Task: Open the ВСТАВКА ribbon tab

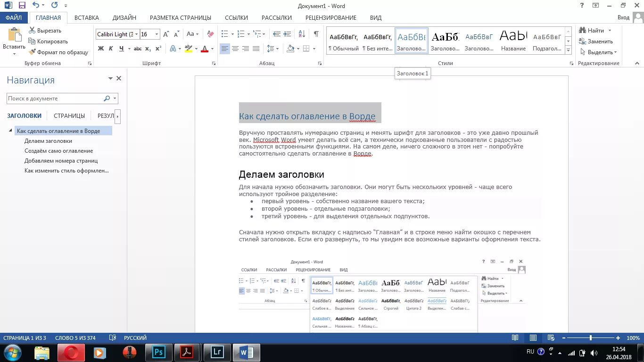Action: coord(87,18)
